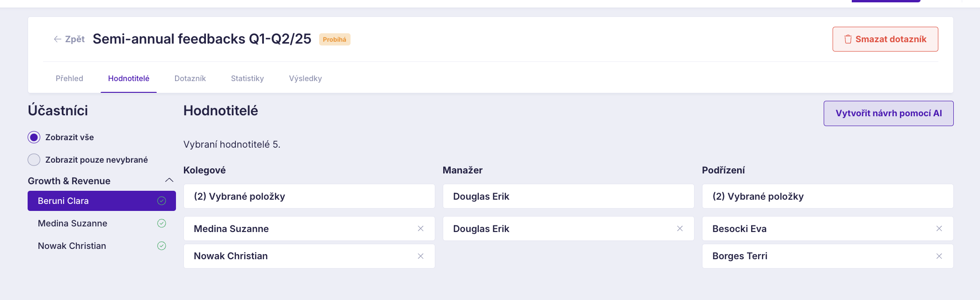Click checkmark icon next to Medina Suzanne
Image resolution: width=980 pixels, height=300 pixels.
pyautogui.click(x=161, y=223)
